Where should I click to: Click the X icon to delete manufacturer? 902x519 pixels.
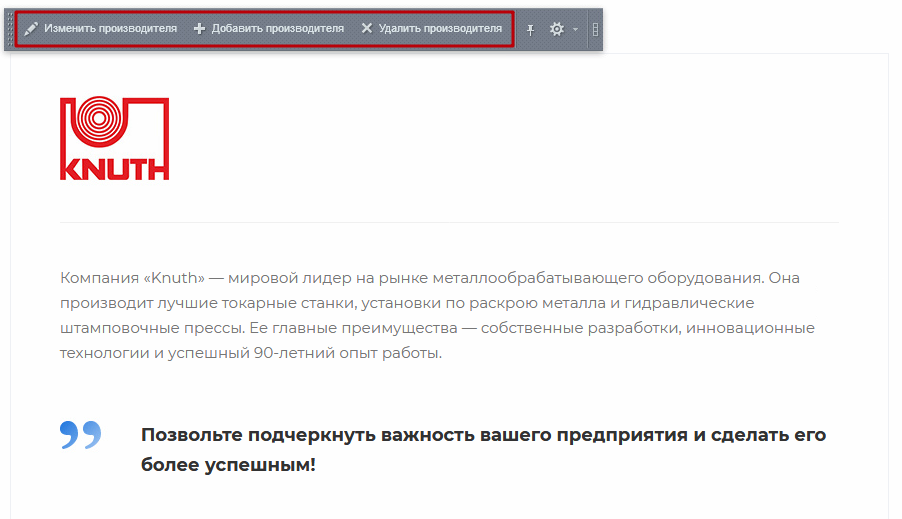[x=366, y=28]
